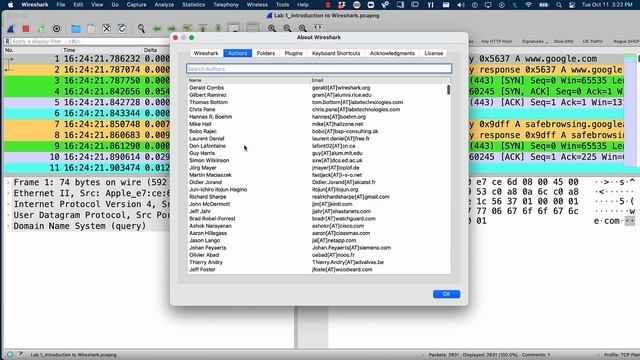Open the Telephony menu
This screenshot has height=360, width=640.
coord(226,5)
